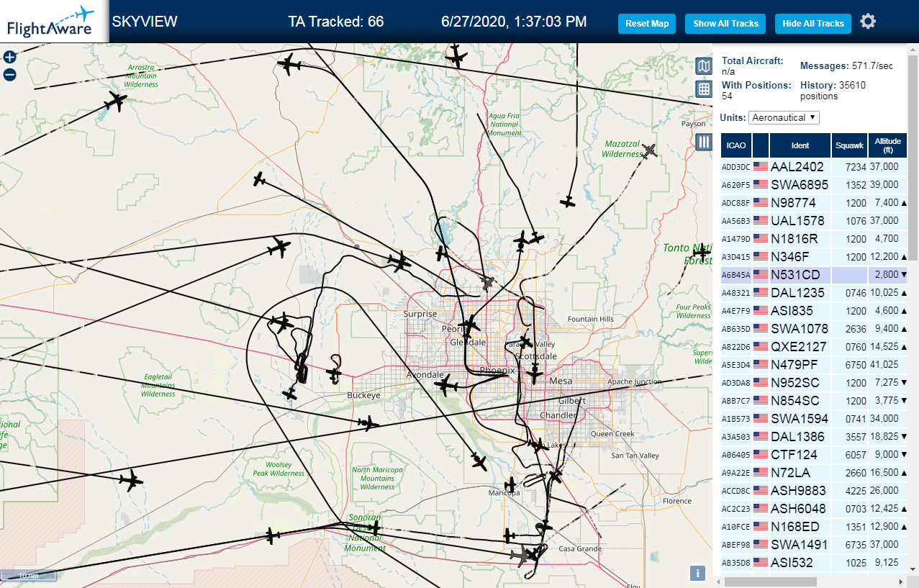Open the settings gear icon
This screenshot has height=588, width=919.
868,22
